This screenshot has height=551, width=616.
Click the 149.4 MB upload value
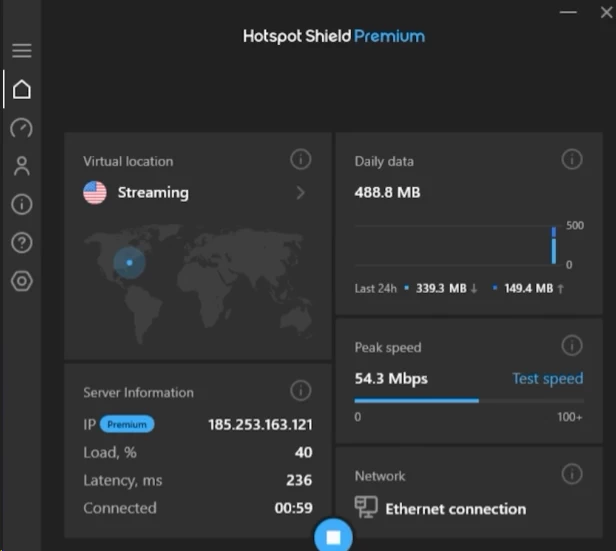click(528, 288)
